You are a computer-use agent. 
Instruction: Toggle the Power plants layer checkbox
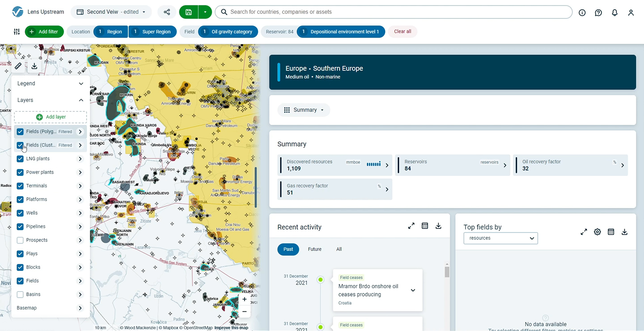click(20, 172)
